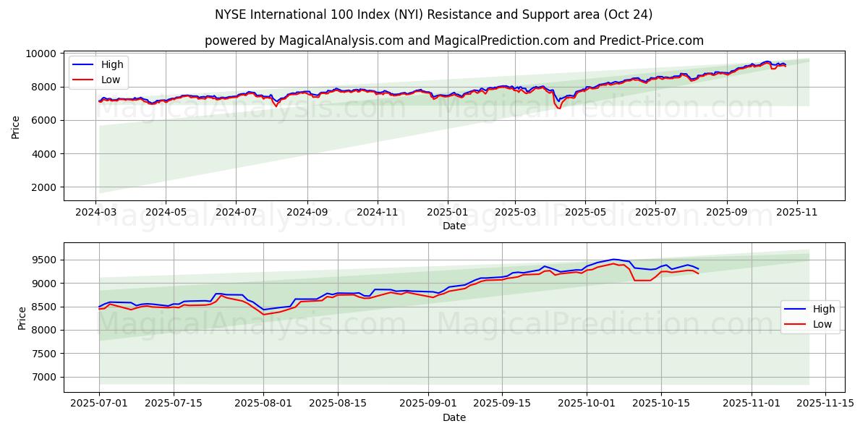Click the 4000 price tick label
The width and height of the screenshot is (868, 434).
click(44, 154)
